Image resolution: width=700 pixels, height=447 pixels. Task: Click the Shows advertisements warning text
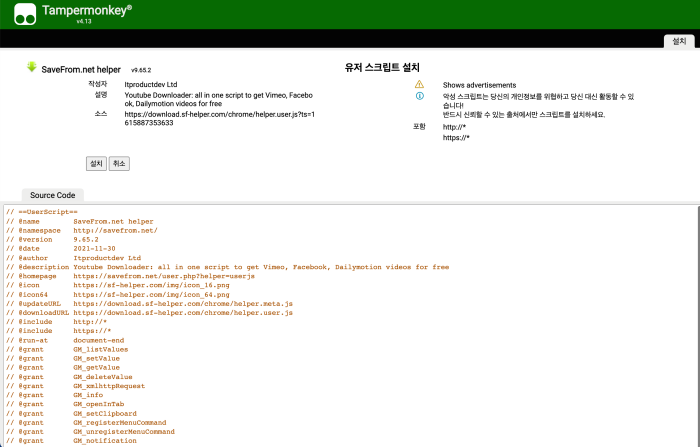tap(479, 85)
